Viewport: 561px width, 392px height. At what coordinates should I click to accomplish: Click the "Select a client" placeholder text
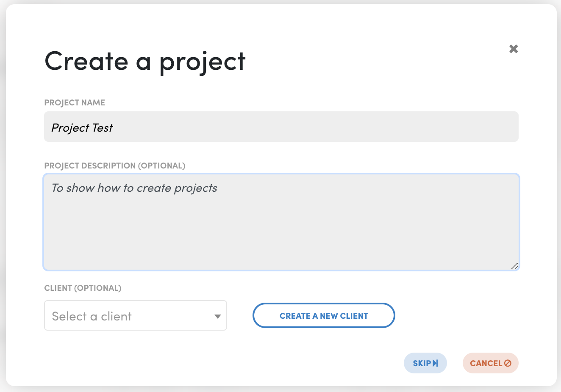coord(92,316)
